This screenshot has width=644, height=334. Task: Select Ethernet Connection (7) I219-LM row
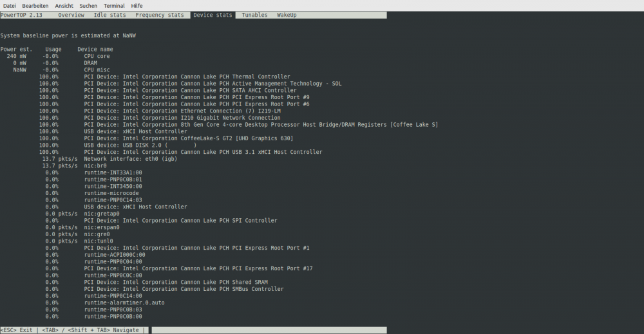pos(160,111)
